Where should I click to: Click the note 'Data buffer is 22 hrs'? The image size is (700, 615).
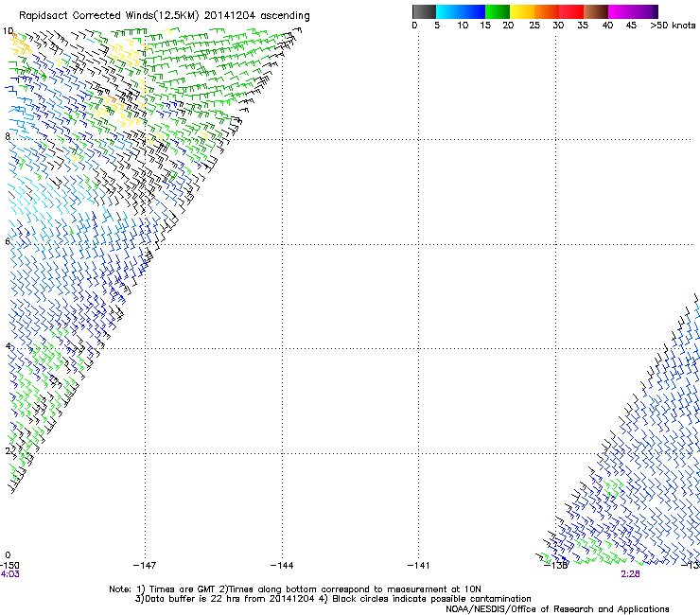pos(191,599)
